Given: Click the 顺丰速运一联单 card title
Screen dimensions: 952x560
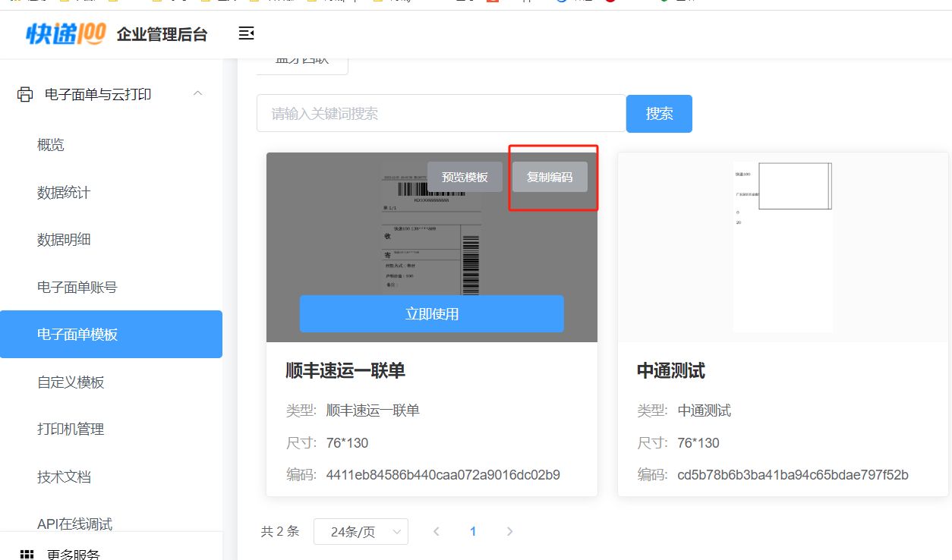Looking at the screenshot, I should (345, 370).
